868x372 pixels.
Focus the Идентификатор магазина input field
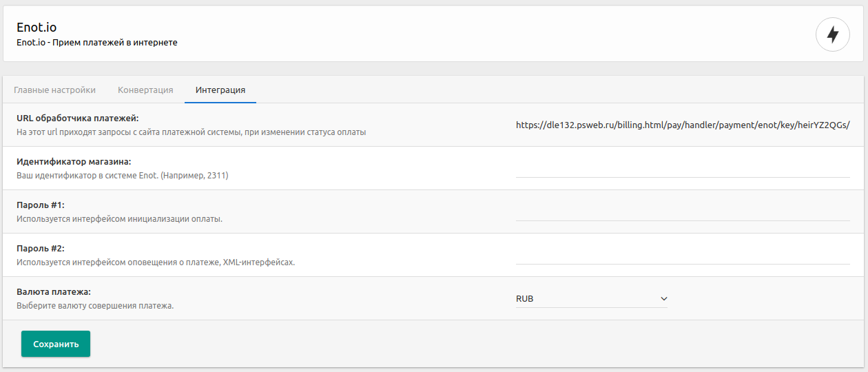(x=683, y=168)
